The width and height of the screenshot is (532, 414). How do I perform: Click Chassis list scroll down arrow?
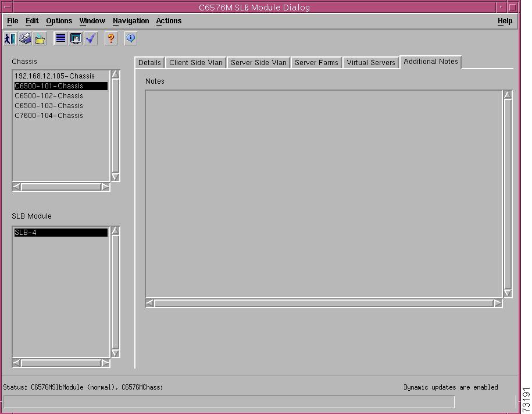(115, 177)
